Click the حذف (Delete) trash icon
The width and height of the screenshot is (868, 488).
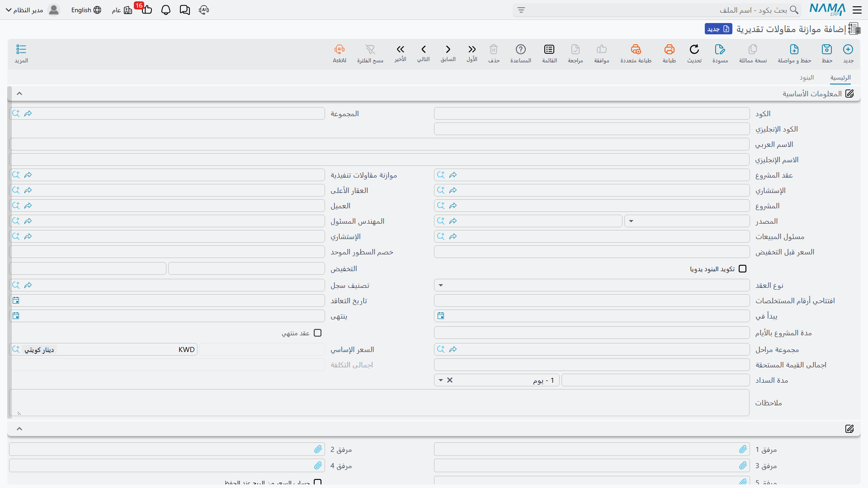coord(494,49)
